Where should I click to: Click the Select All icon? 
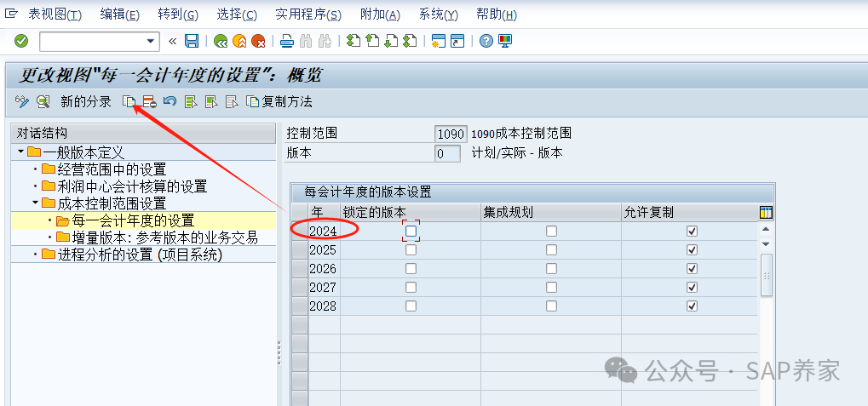pos(191,101)
